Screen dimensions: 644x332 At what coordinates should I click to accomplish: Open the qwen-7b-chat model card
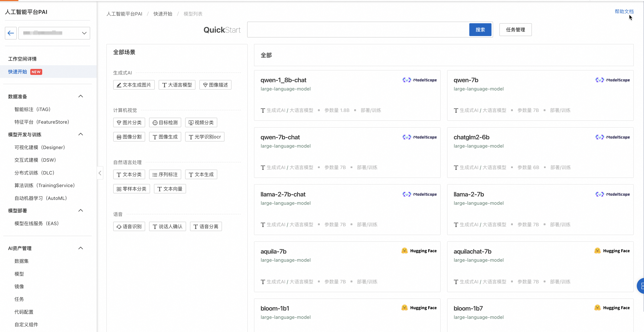(347, 153)
